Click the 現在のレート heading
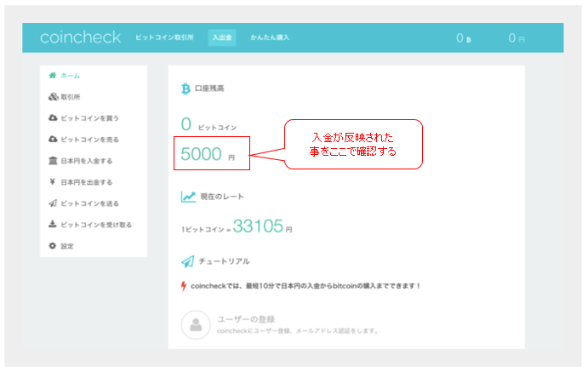The width and height of the screenshot is (588, 372). [x=222, y=197]
